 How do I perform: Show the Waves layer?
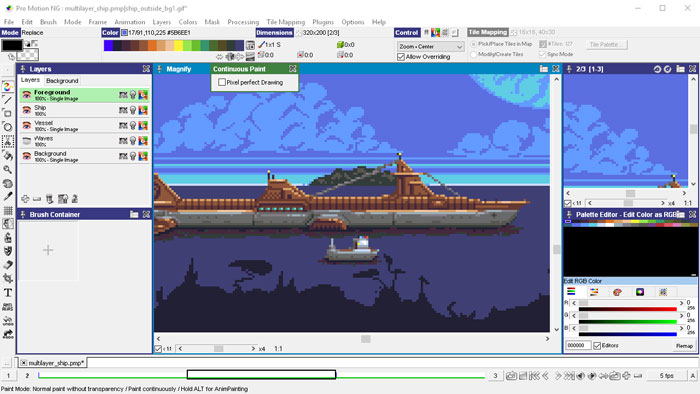(27, 141)
